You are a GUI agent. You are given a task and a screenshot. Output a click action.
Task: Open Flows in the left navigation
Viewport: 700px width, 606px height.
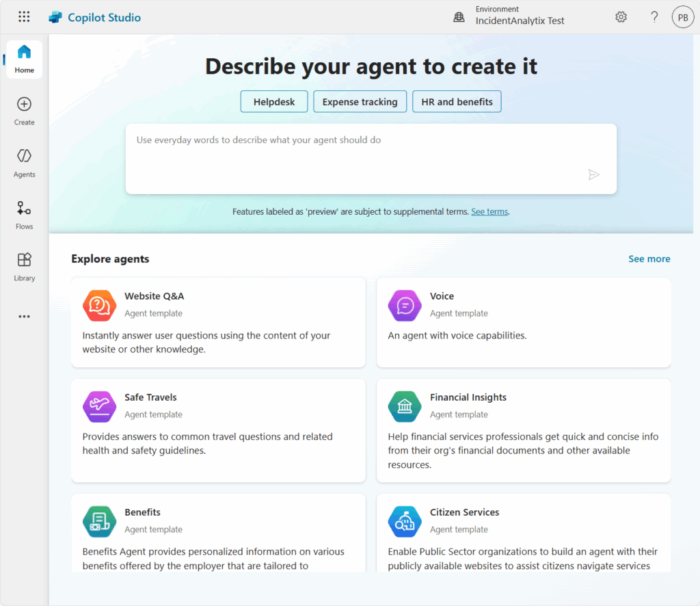point(24,215)
